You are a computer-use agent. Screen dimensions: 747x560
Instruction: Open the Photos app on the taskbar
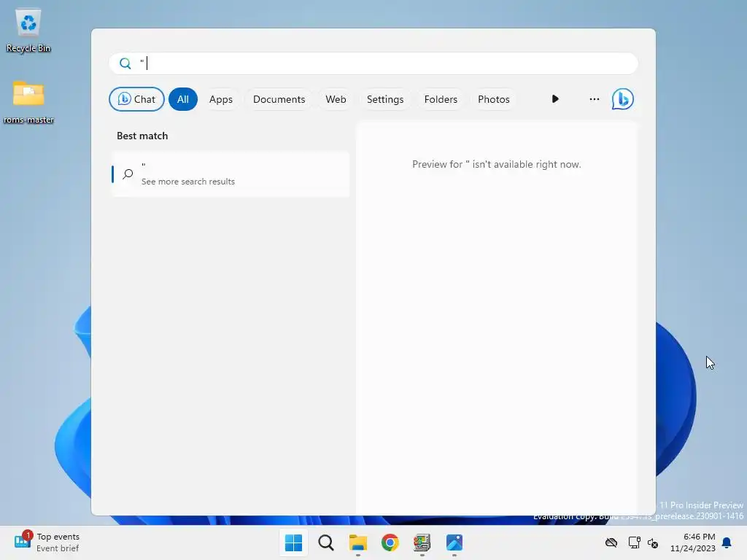pos(454,542)
